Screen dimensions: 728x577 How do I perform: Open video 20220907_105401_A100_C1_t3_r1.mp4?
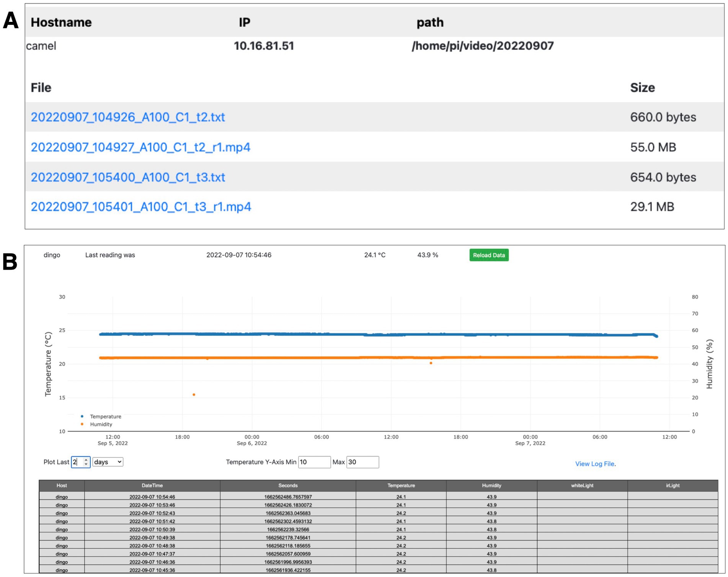click(141, 207)
